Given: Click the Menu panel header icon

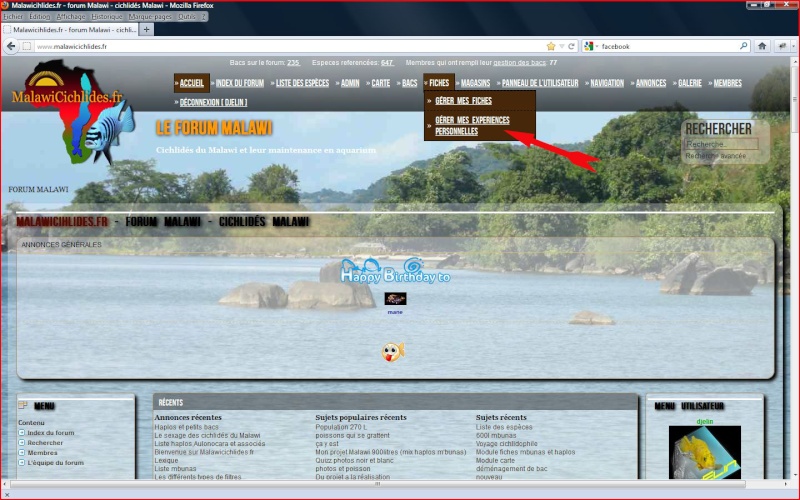Looking at the screenshot, I should [22, 405].
